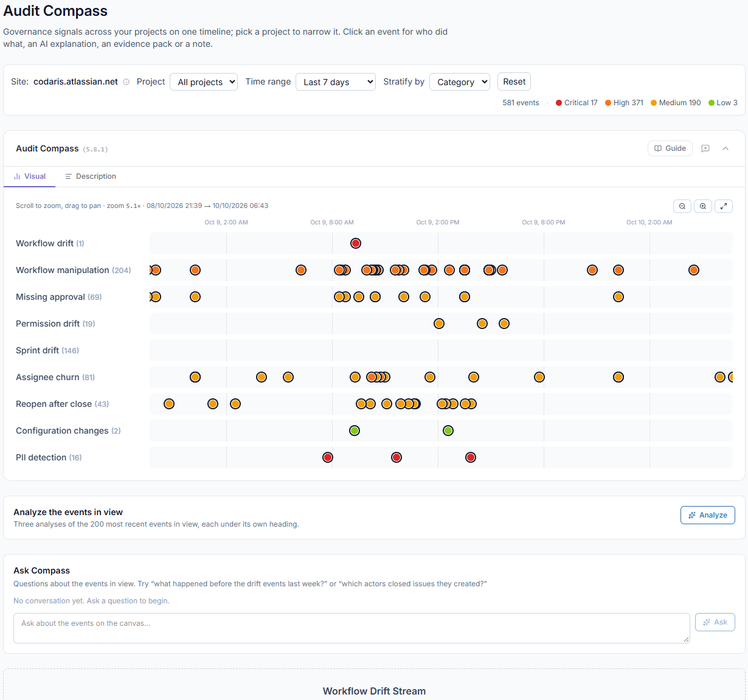Click the Reopen after close row label
Image resolution: width=748 pixels, height=700 pixels.
coord(62,404)
